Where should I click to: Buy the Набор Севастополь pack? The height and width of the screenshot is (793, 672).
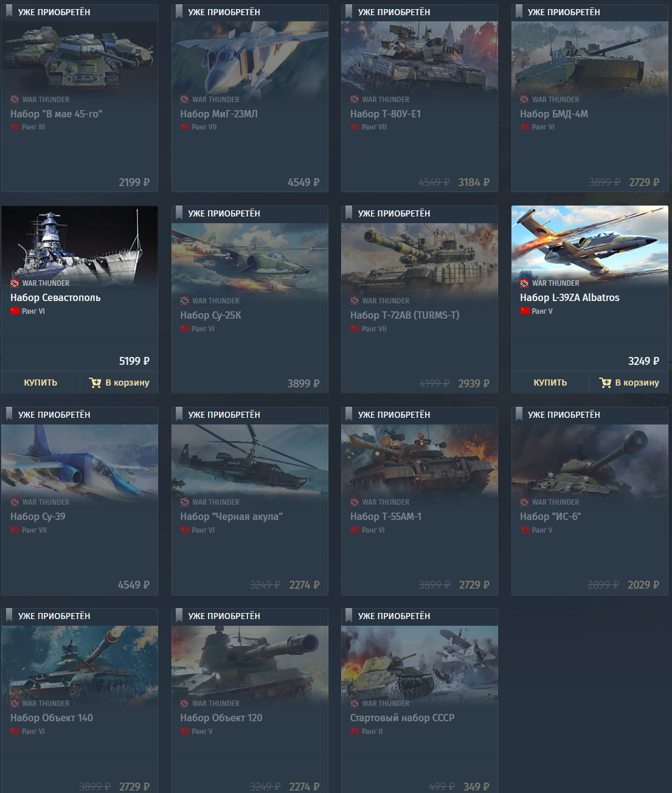40,383
